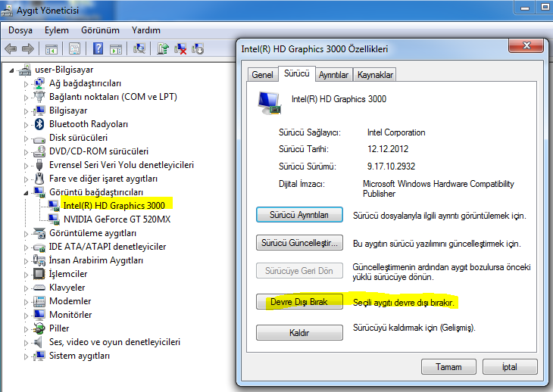Click the Görüntüleme aygıtları camera icon
This screenshot has width=553, height=392.
click(x=39, y=233)
